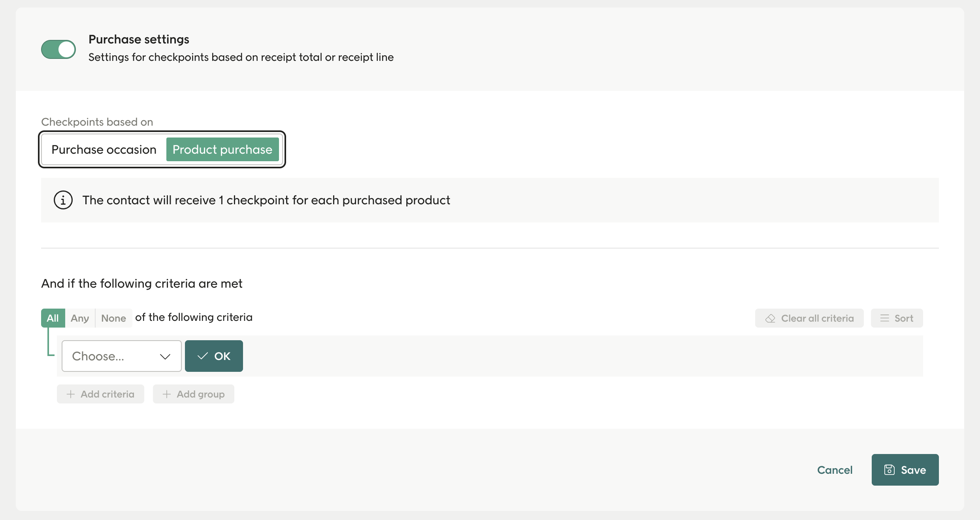
Task: Click the checkmark icon inside OK button
Action: (203, 356)
